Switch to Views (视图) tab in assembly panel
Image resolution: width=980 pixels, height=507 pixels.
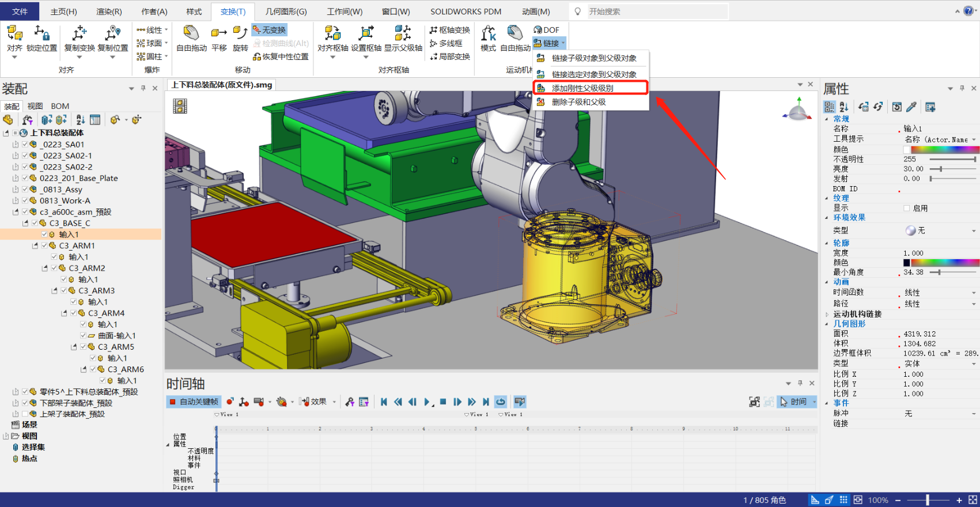pos(35,106)
